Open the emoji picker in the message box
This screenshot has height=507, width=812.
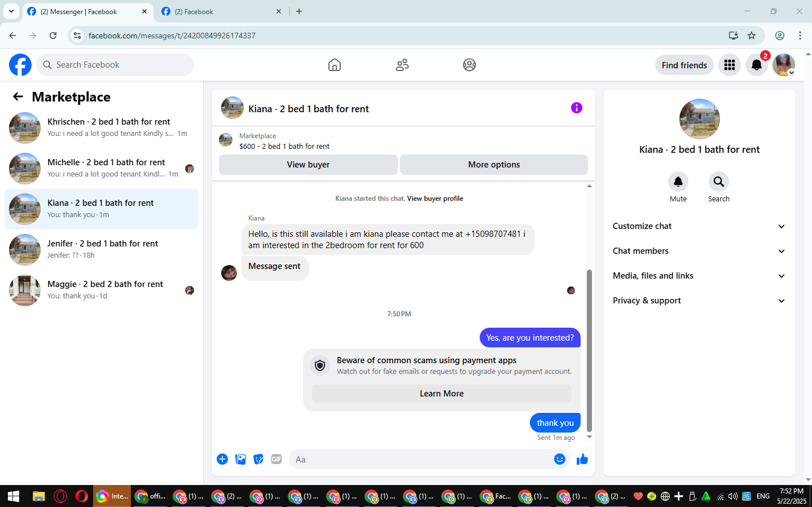point(560,459)
